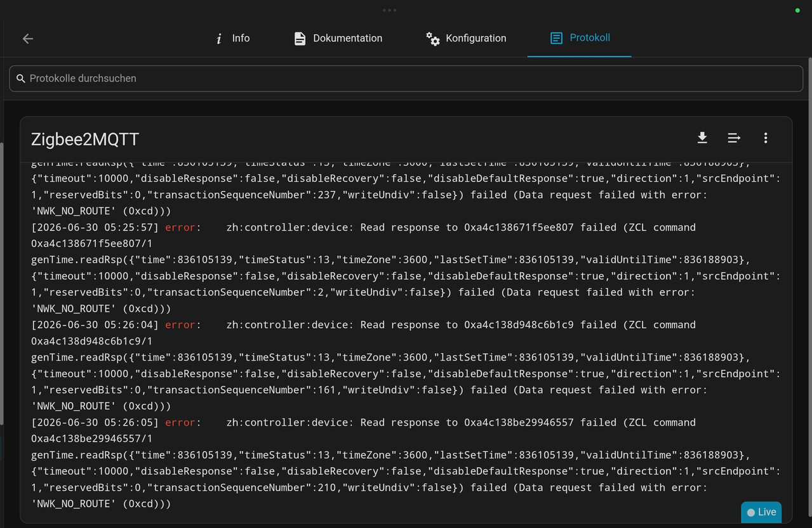This screenshot has width=812, height=528.
Task: Open the Info tab
Action: click(232, 38)
